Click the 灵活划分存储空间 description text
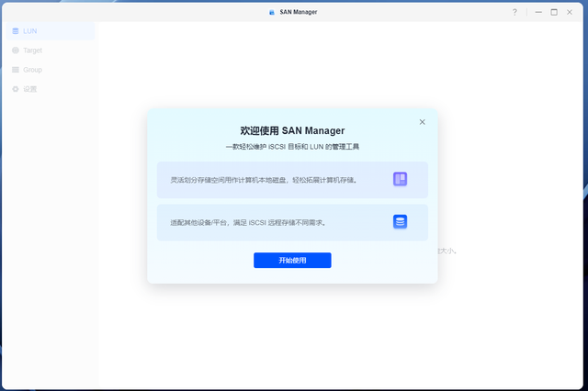Viewport: 588px width, 391px height. coord(264,180)
